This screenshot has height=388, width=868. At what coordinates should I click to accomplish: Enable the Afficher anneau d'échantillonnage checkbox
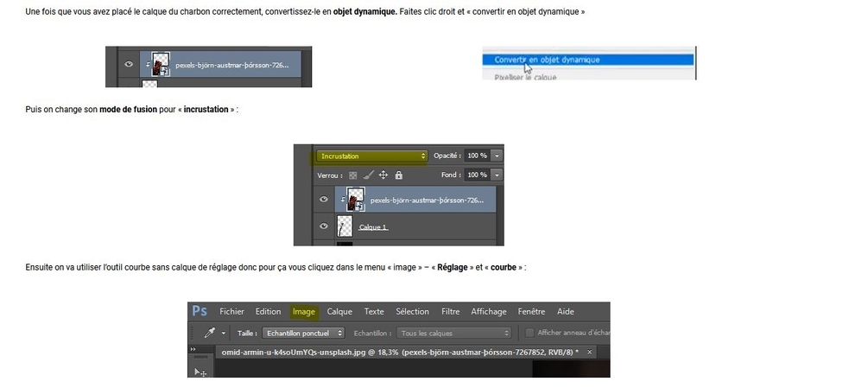tap(529, 333)
